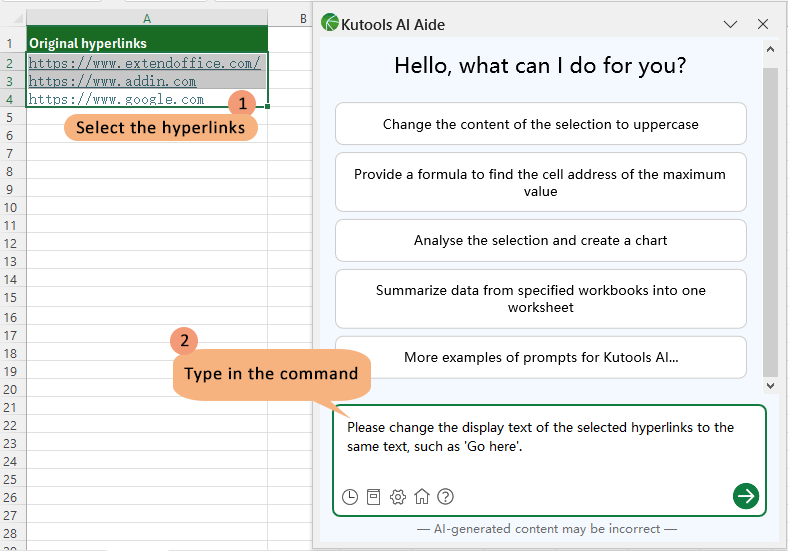Click the home icon in chat box
The width and height of the screenshot is (788, 551).
point(422,496)
